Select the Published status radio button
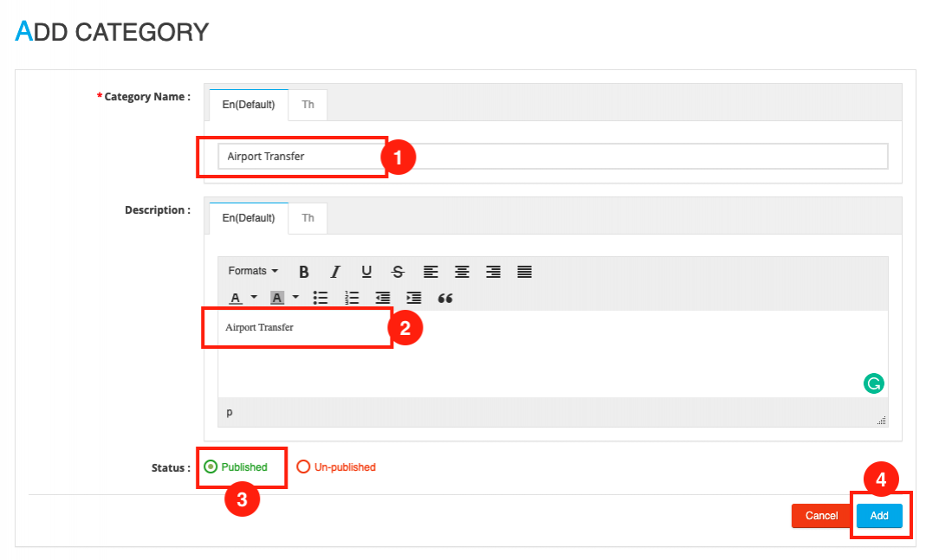This screenshot has width=926, height=560. pos(210,467)
